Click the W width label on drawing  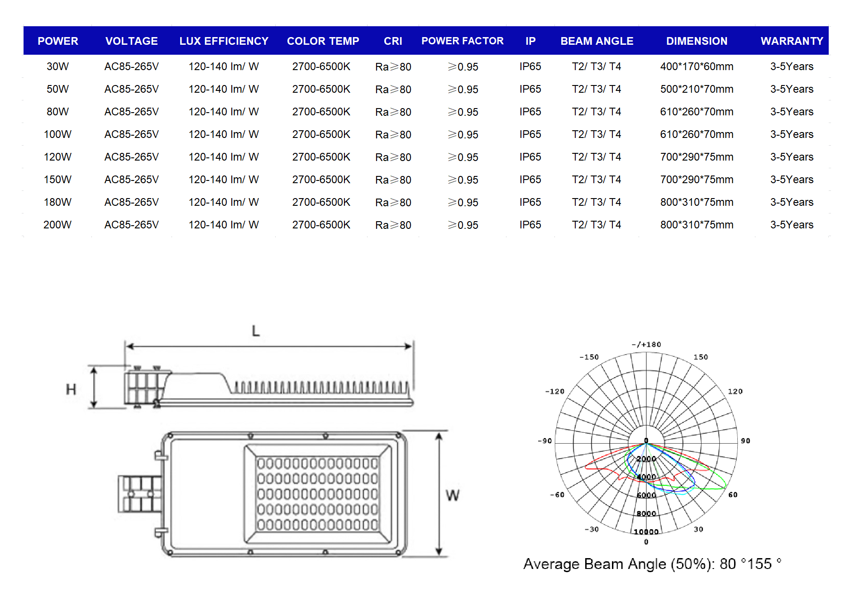click(452, 495)
